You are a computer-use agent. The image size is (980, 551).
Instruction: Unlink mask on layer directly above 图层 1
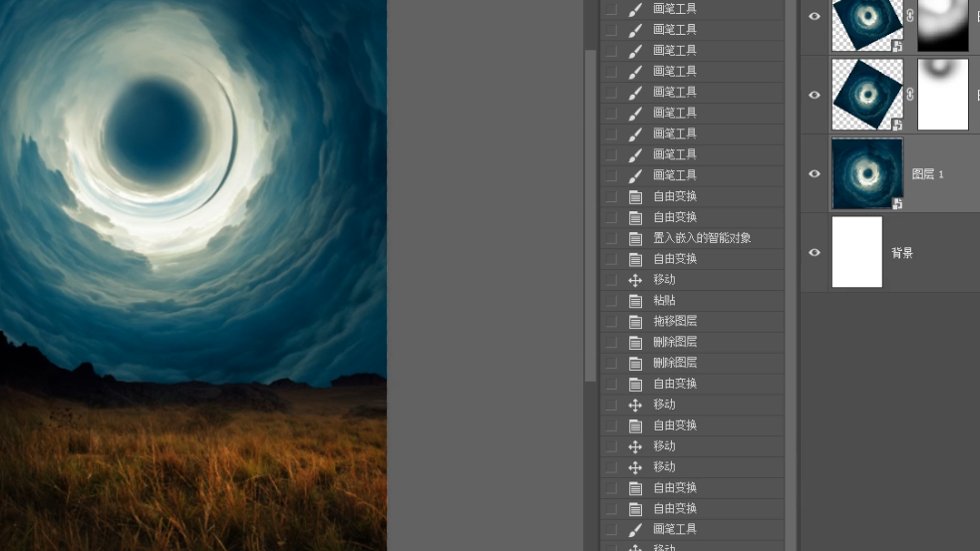910,95
